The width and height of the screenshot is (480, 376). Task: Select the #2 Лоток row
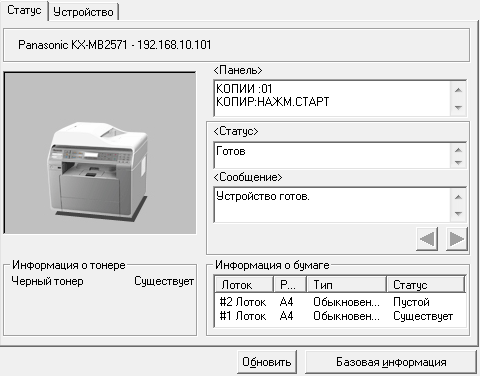coord(340,302)
